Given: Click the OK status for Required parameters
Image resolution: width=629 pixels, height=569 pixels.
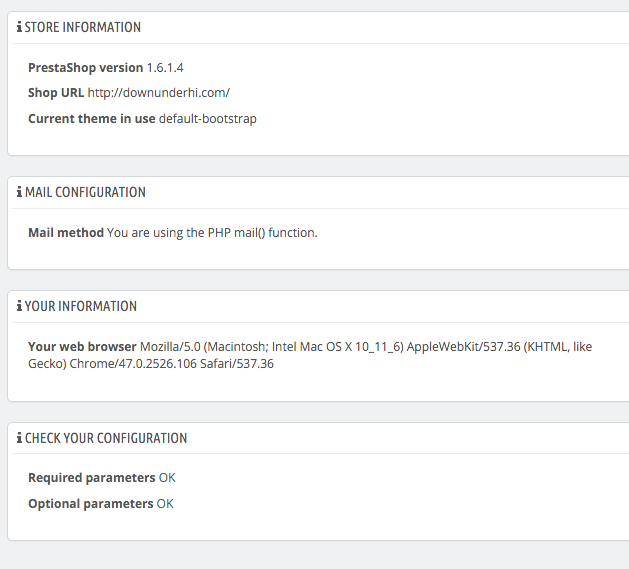Looking at the screenshot, I should (x=167, y=478).
